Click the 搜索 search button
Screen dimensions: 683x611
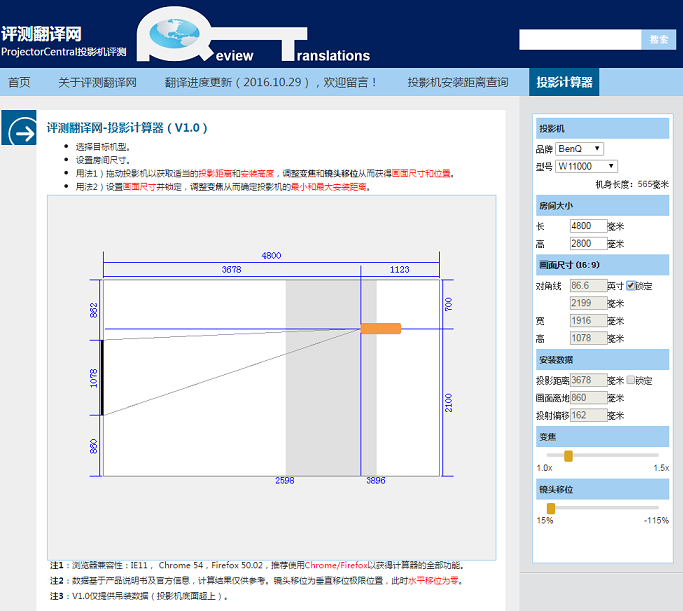pos(658,40)
